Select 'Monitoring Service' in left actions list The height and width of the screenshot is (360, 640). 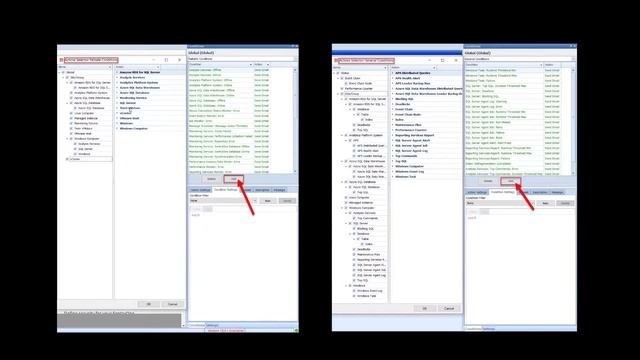(133, 98)
